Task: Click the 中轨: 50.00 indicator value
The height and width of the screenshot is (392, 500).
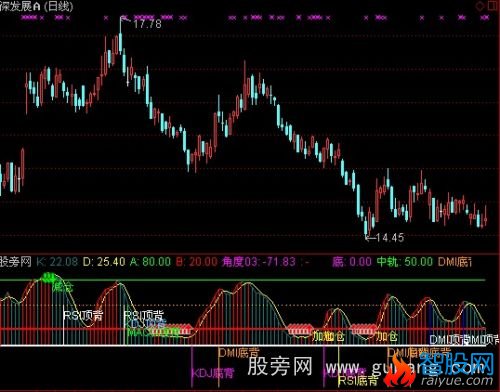Action: point(405,262)
